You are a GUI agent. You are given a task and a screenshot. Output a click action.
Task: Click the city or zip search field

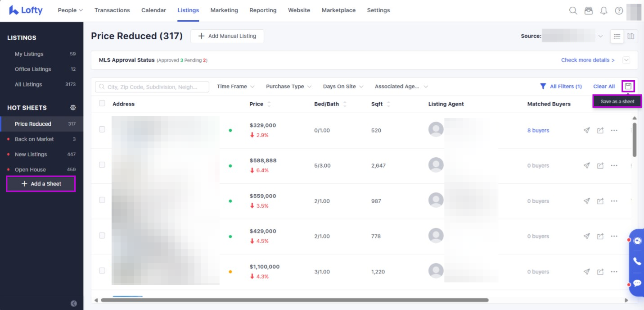[x=152, y=87]
